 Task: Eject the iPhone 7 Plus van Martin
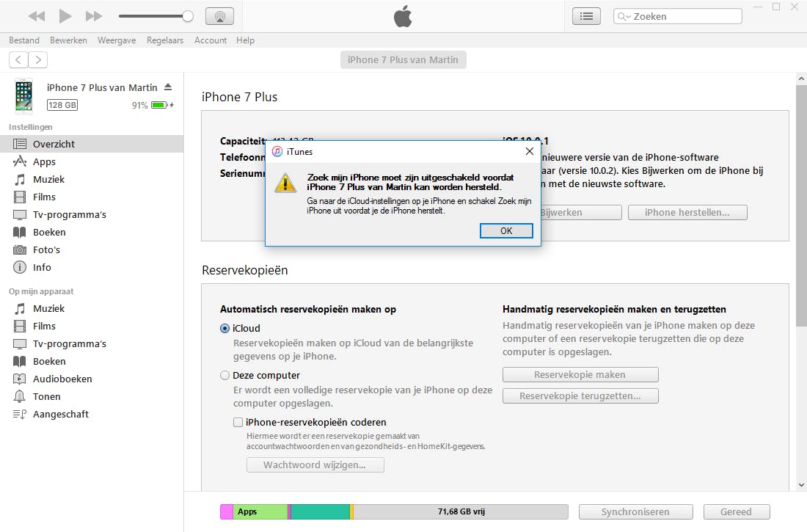[168, 87]
